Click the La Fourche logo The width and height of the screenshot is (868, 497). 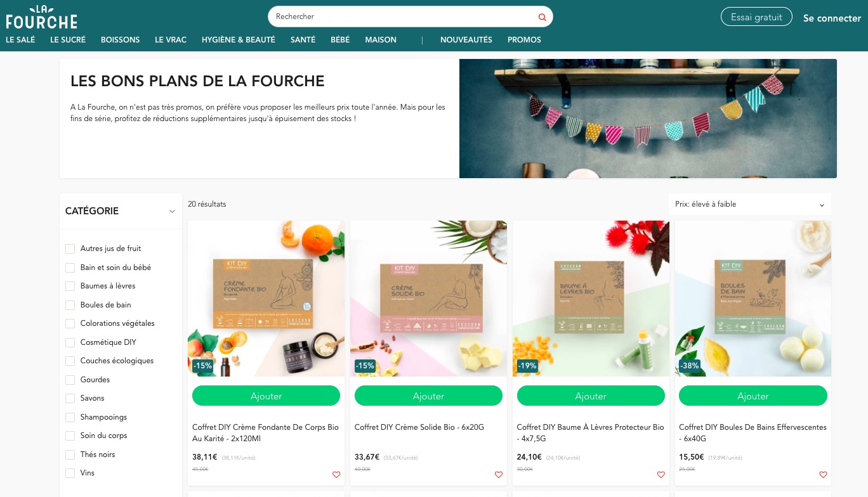(x=41, y=17)
